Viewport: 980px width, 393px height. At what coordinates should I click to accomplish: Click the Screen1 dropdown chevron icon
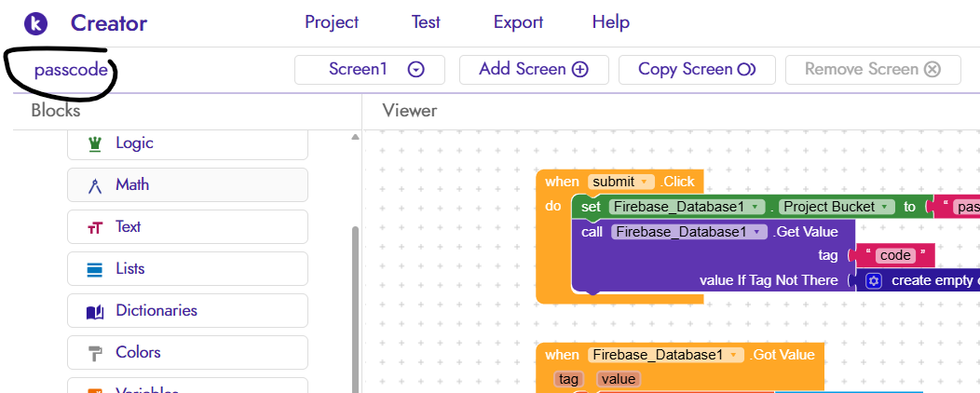coord(416,69)
